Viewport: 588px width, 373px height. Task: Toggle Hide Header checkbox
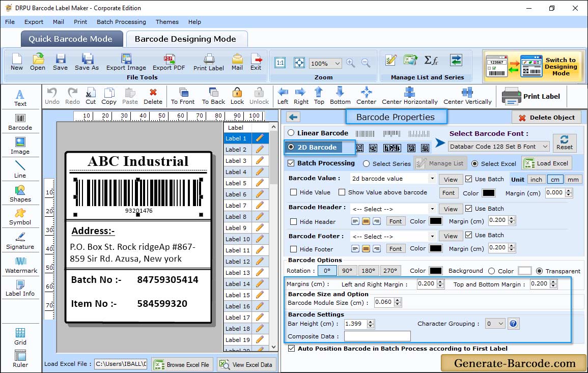pos(294,221)
